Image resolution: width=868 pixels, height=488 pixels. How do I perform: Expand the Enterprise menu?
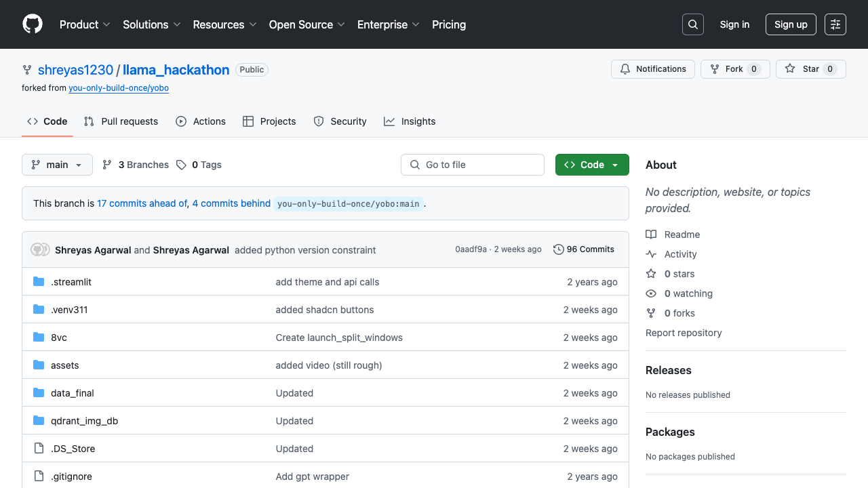389,24
